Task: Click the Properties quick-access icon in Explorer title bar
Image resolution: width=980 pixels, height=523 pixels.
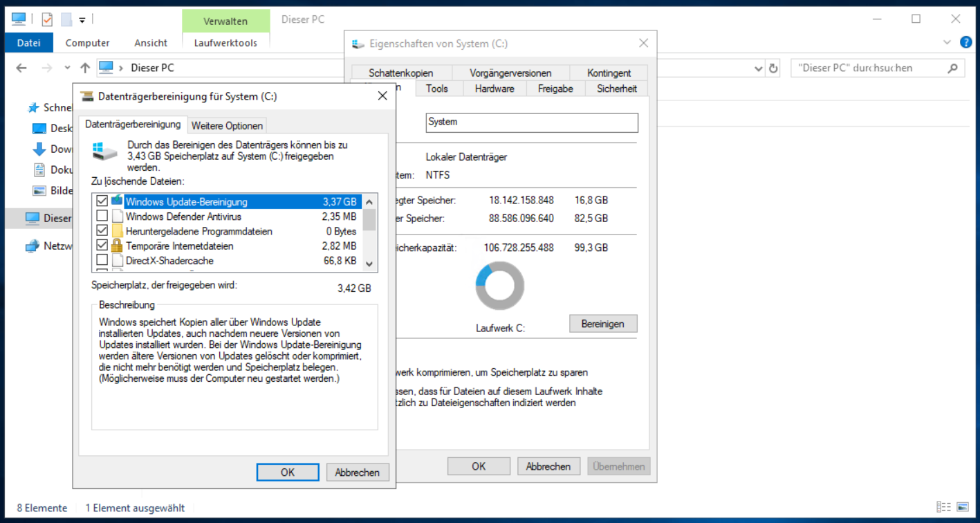Action: 47,19
